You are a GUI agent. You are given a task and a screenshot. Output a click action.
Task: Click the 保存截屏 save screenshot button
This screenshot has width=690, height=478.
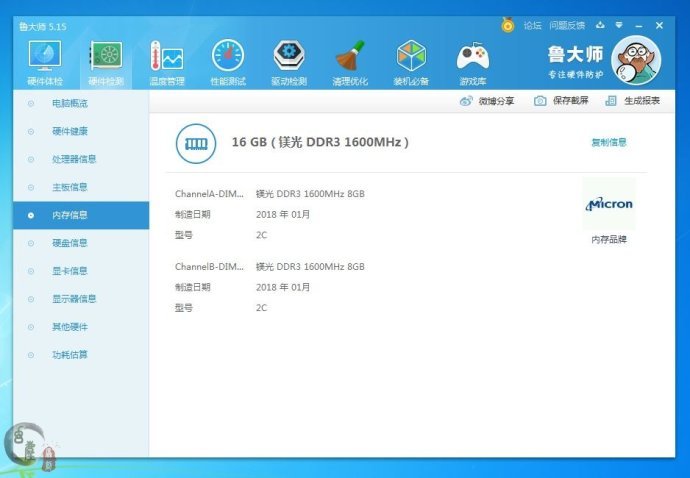coord(561,101)
